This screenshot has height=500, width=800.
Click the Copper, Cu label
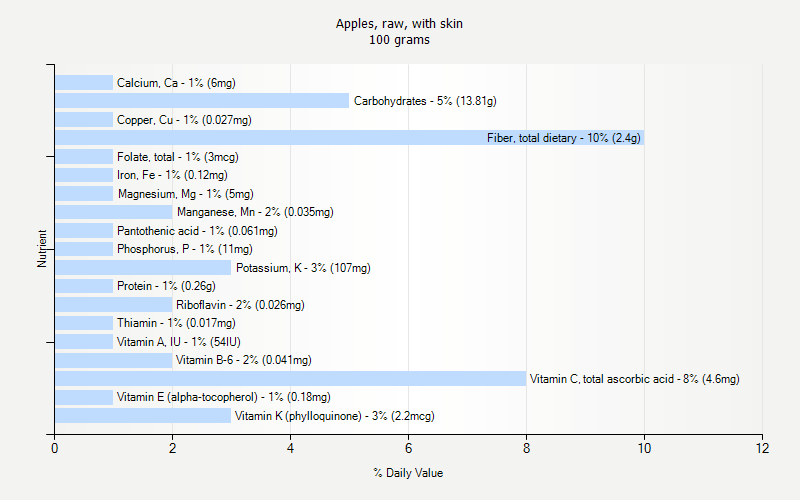click(x=184, y=120)
